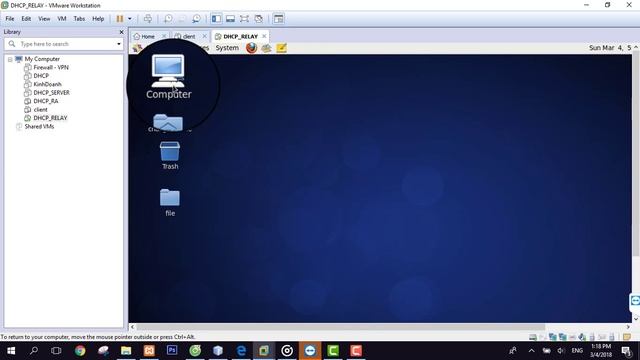This screenshot has height=360, width=640.
Task: Select DHCP_SERVER in the library
Action: pos(51,93)
